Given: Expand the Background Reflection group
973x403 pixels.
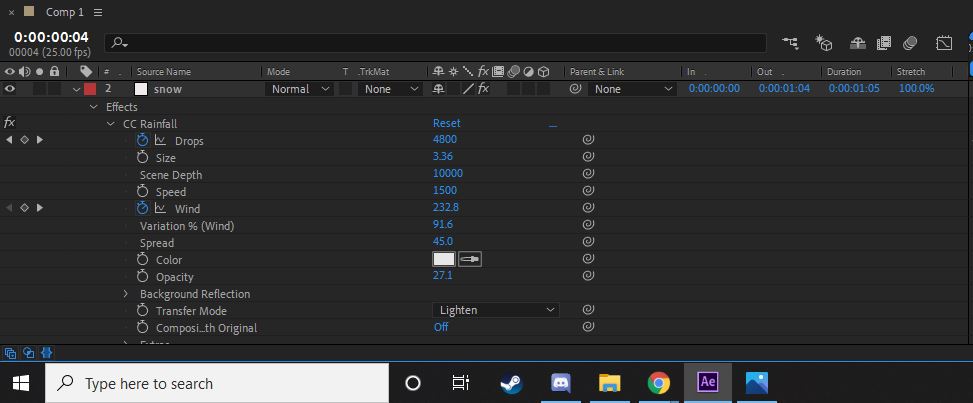Looking at the screenshot, I should pyautogui.click(x=126, y=294).
